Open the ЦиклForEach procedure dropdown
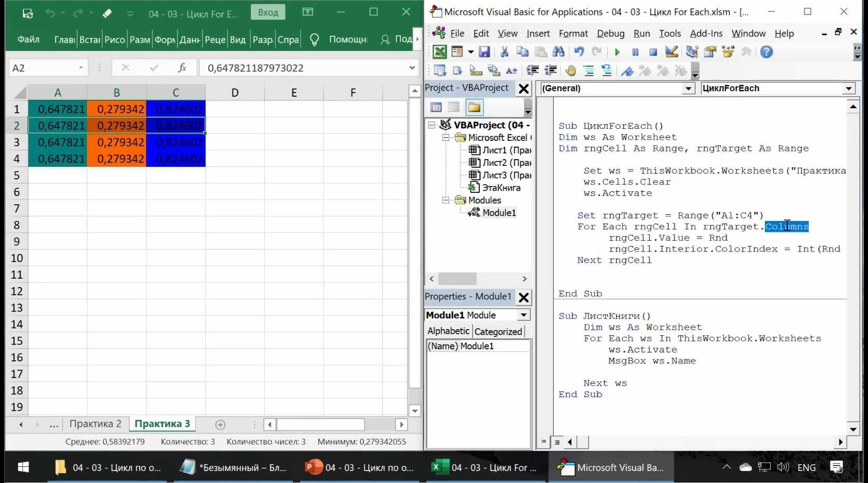868x483 pixels. coord(849,88)
